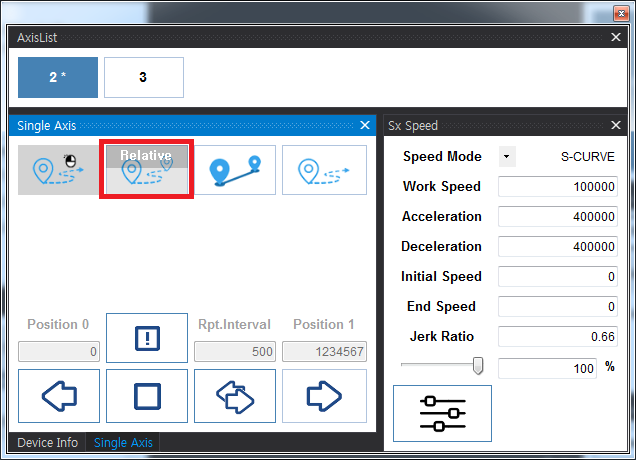The image size is (636, 462).
Task: Select the point-to-point path move icon
Action: 234,170
